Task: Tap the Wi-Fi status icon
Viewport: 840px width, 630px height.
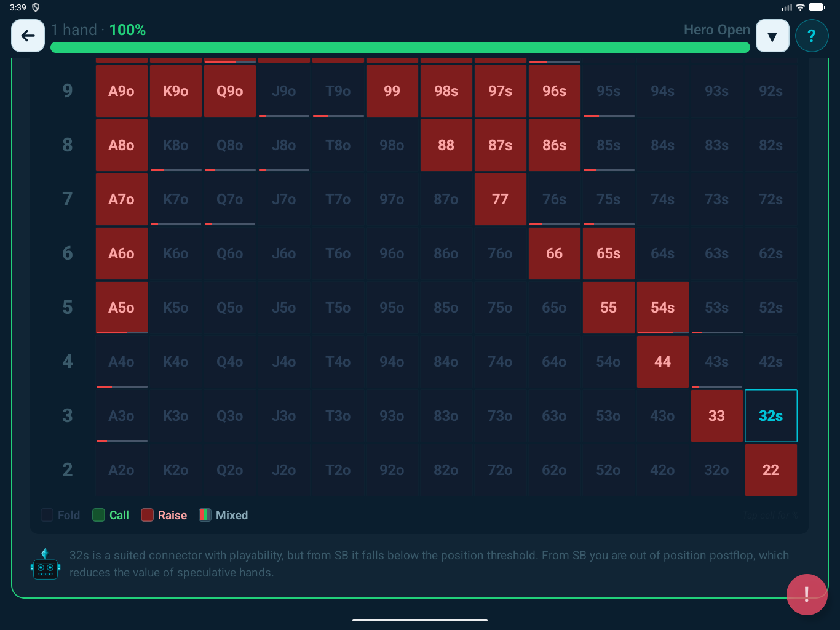Action: [x=800, y=7]
